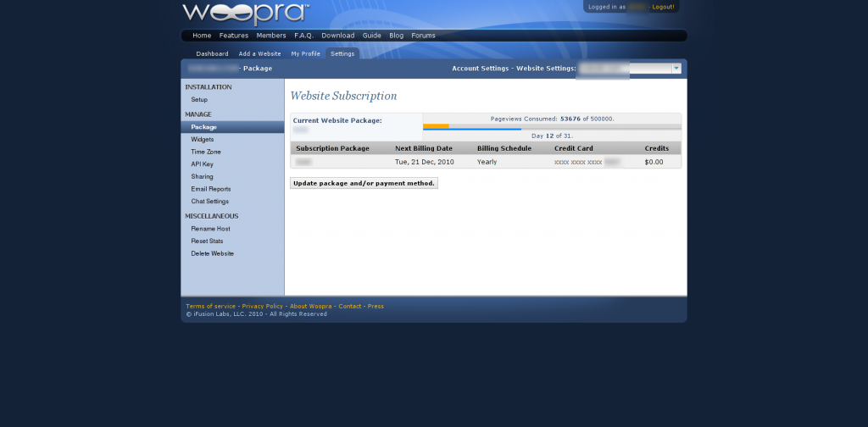The height and width of the screenshot is (427, 868).
Task: Click Update package and/or payment method button
Action: point(364,183)
